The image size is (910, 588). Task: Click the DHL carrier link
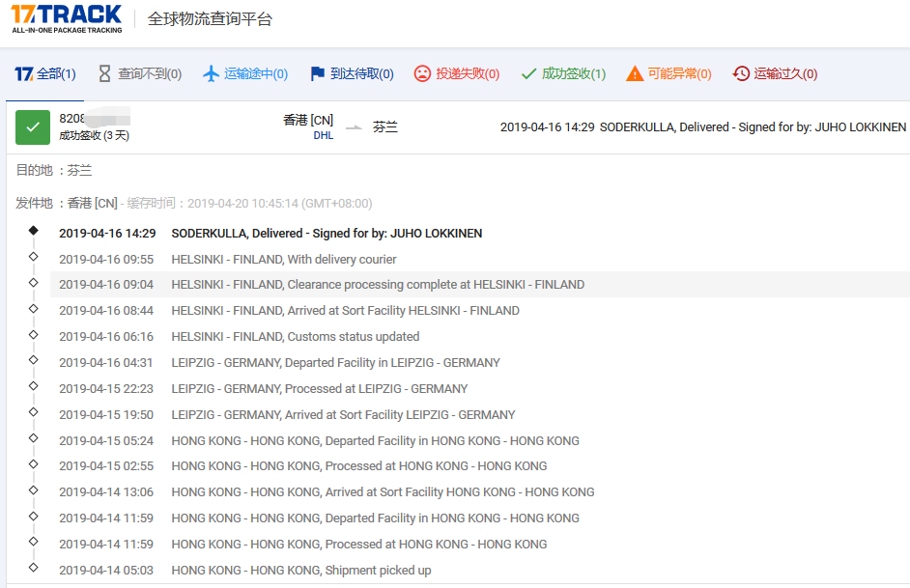click(x=323, y=136)
